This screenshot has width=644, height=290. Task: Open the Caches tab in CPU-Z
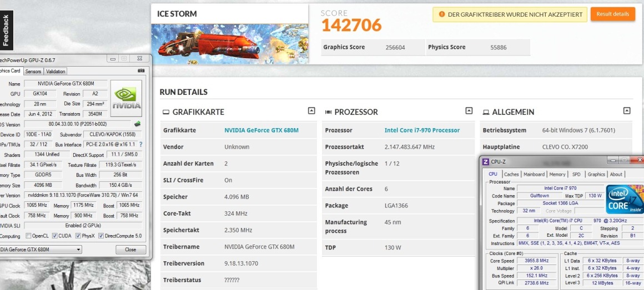click(511, 174)
